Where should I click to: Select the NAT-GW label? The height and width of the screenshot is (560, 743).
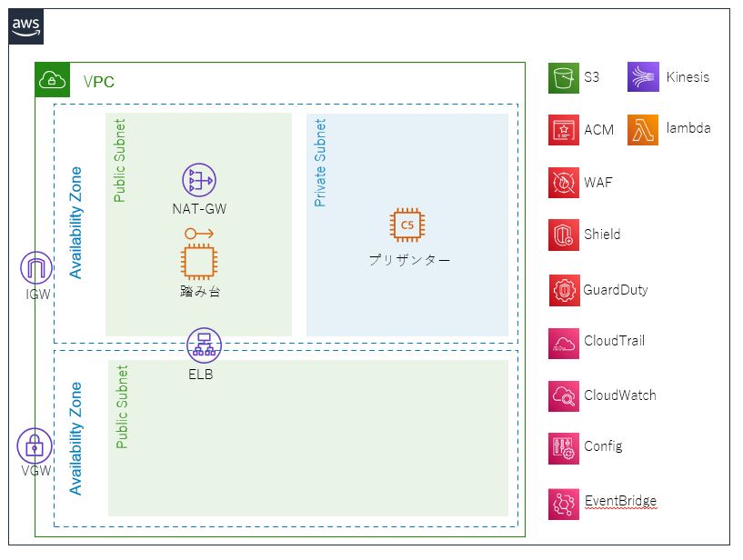click(199, 209)
